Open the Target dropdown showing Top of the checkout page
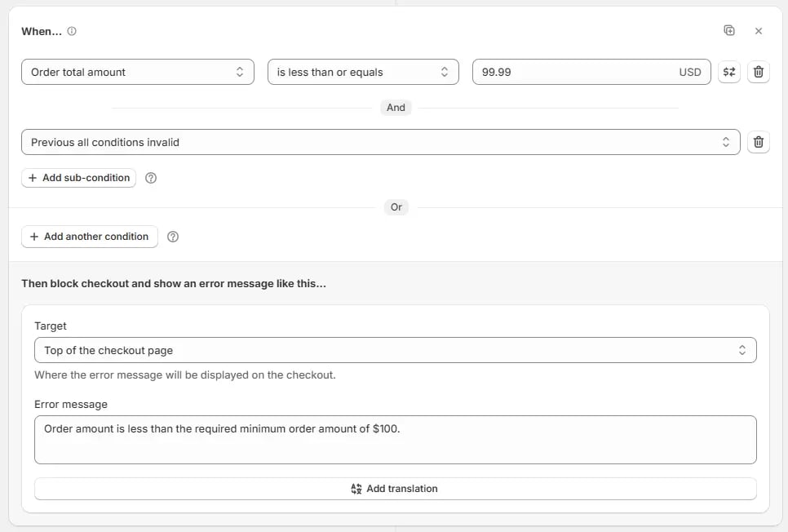This screenshot has height=532, width=788. point(396,350)
